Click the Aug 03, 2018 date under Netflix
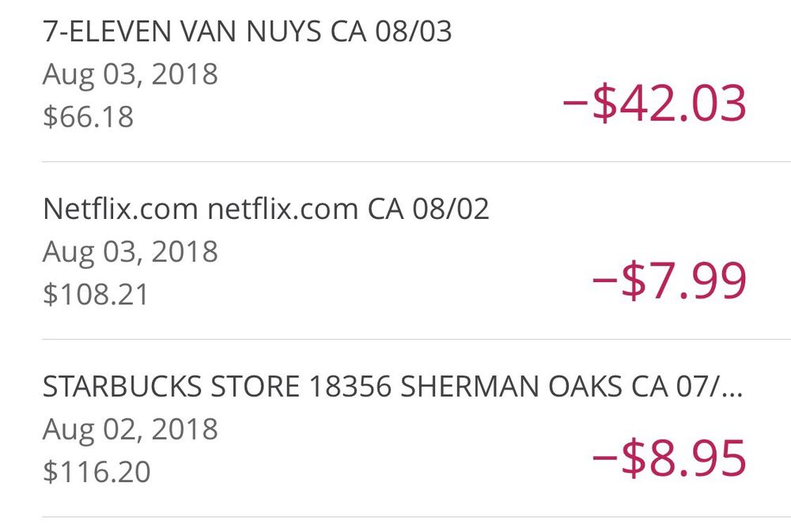Screen dimensions: 791x532 pyautogui.click(x=131, y=252)
